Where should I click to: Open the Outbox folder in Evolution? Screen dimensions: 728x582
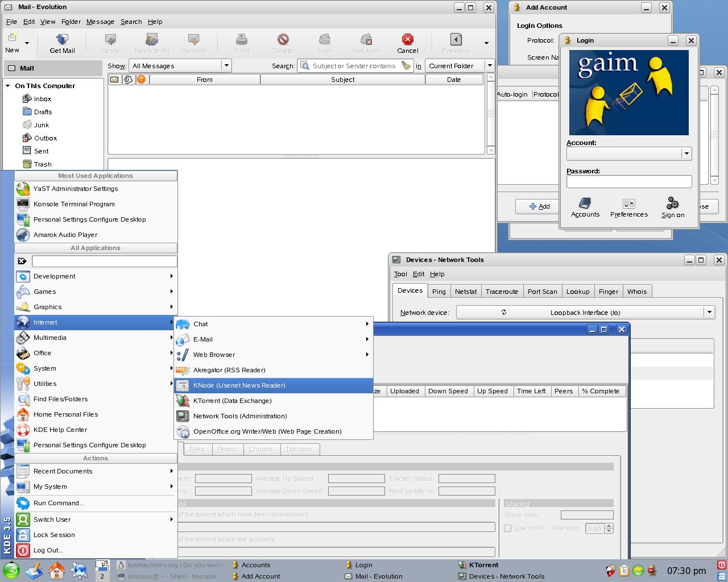[x=45, y=138]
